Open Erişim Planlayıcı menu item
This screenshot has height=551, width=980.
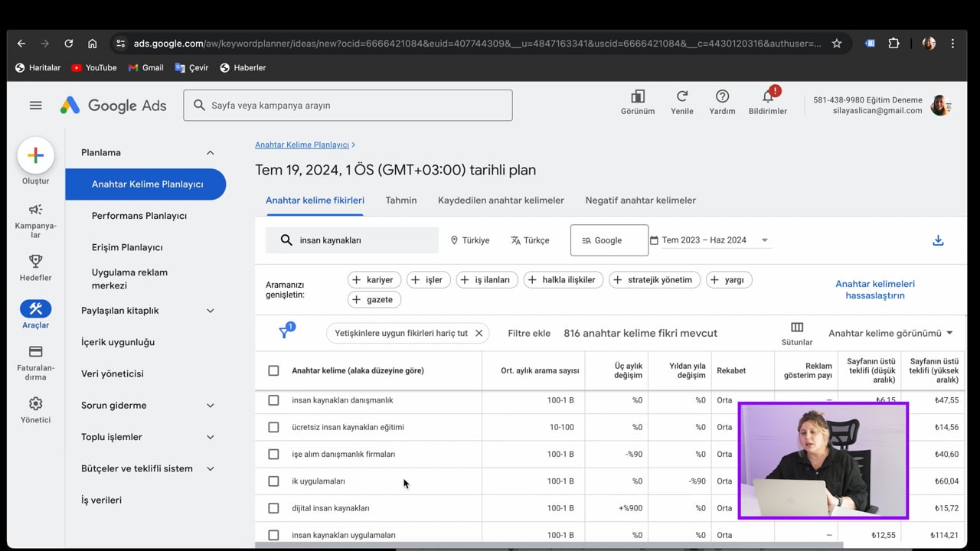click(127, 247)
